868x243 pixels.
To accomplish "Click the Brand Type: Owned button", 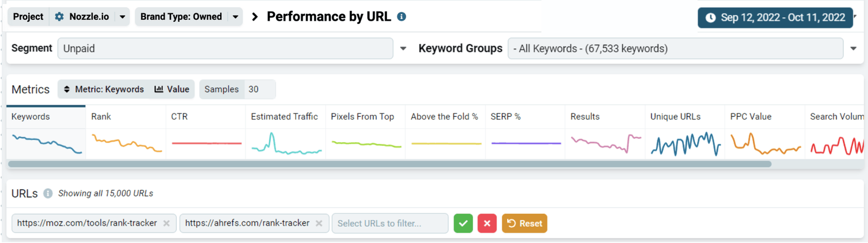I will 181,17.
